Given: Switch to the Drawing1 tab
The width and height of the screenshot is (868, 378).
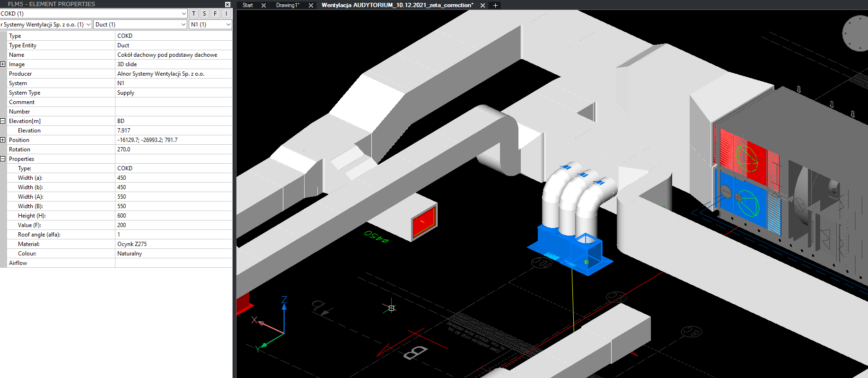Looking at the screenshot, I should pos(288,5).
